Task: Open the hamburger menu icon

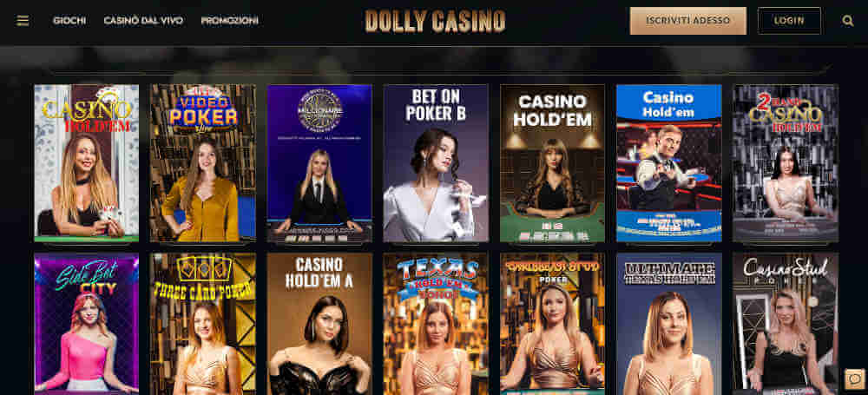Action: (x=23, y=21)
